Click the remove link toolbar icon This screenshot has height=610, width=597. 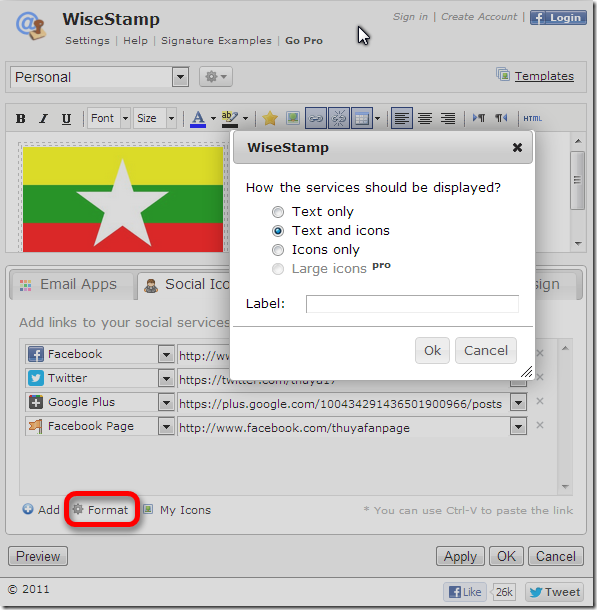(339, 118)
